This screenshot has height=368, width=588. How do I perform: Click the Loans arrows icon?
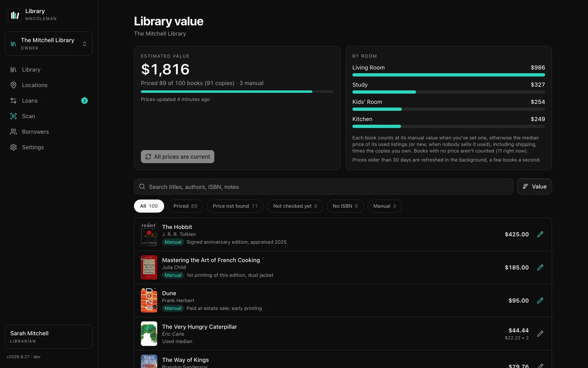tap(13, 101)
